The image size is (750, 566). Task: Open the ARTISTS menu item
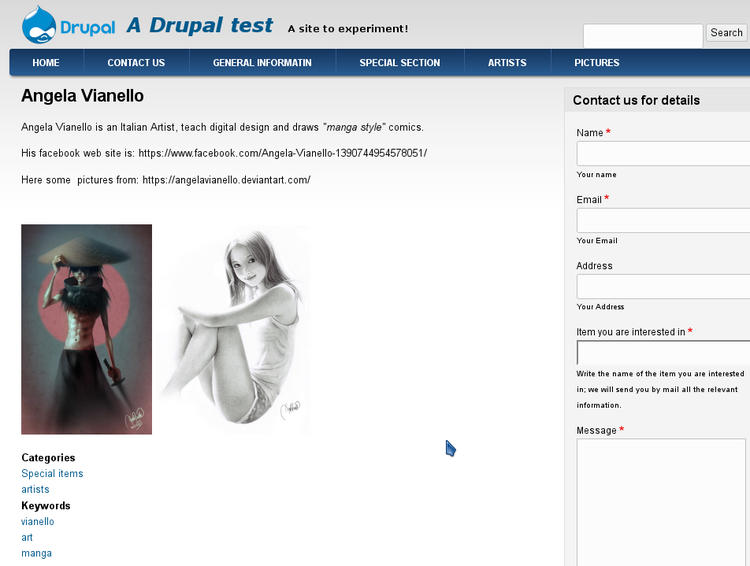507,63
